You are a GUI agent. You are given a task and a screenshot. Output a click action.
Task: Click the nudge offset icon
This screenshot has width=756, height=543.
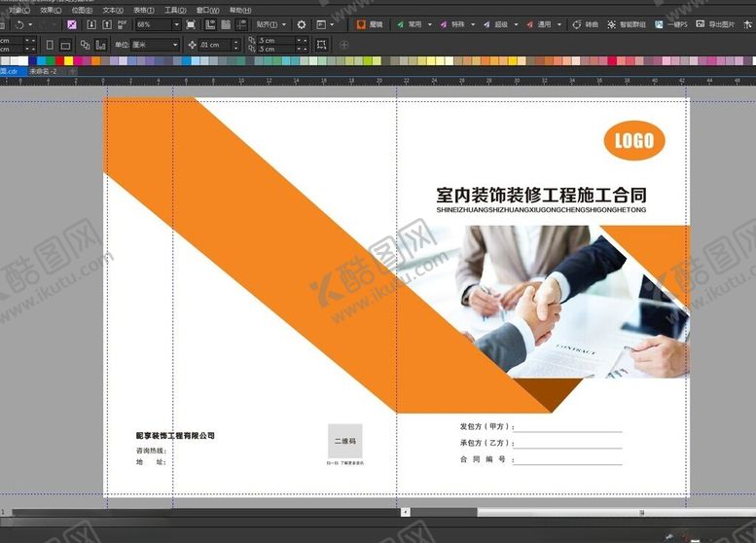pos(192,45)
